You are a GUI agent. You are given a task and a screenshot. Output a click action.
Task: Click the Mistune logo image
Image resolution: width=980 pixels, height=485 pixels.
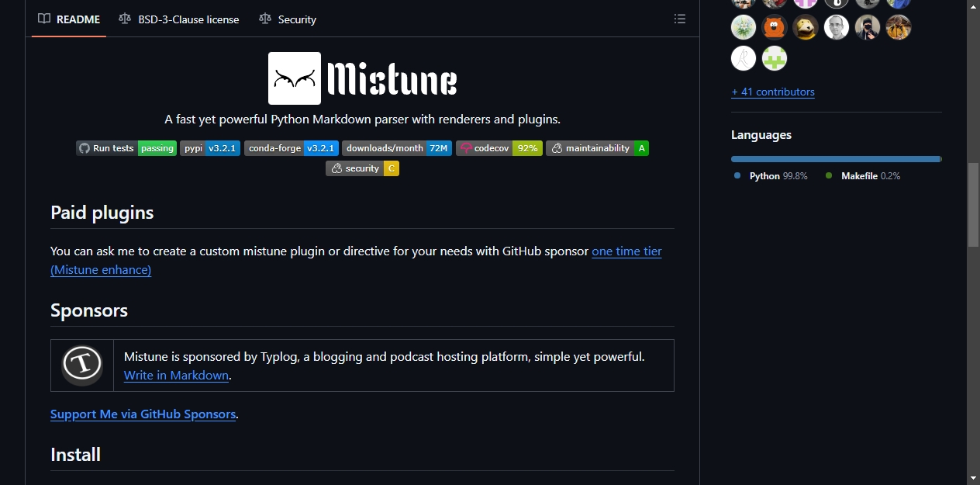pyautogui.click(x=362, y=78)
